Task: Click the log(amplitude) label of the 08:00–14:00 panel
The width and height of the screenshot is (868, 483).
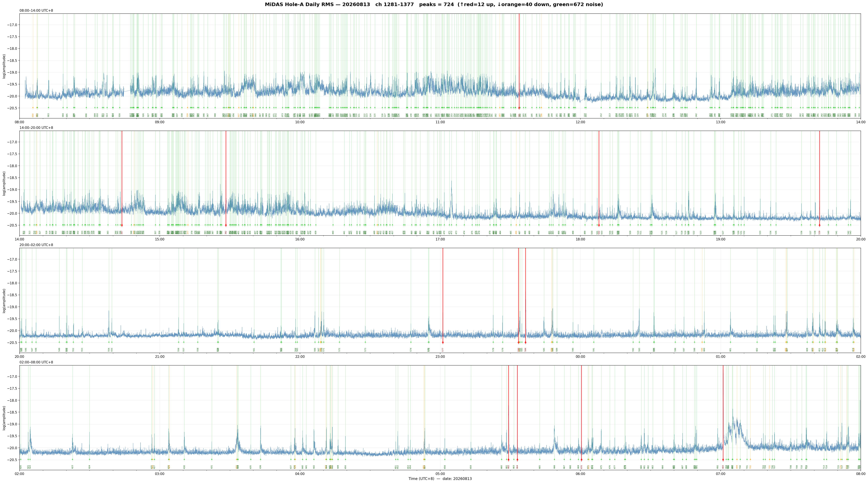Action: click(4, 66)
